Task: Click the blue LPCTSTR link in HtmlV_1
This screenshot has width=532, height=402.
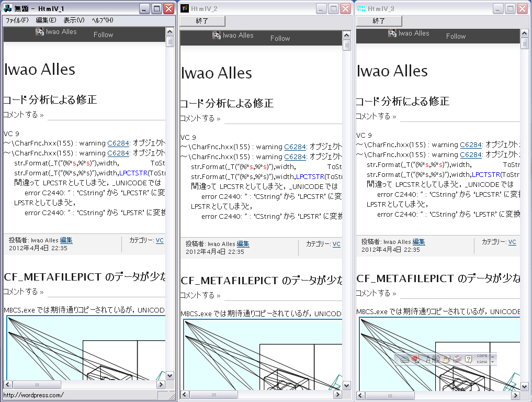Action: pyautogui.click(x=133, y=173)
